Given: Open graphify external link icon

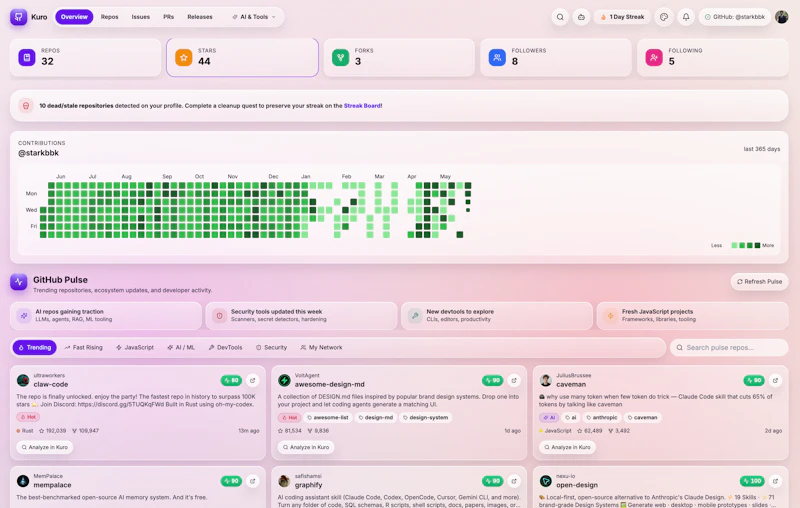Looking at the screenshot, I should coord(514,481).
